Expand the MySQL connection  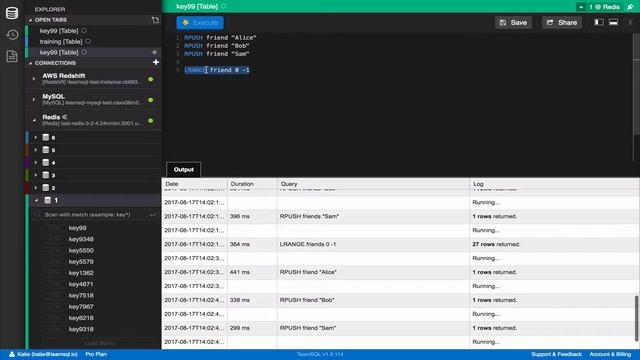click(x=34, y=99)
